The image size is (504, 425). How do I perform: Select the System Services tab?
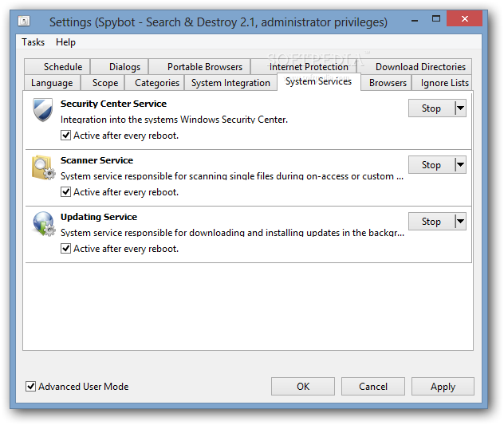coord(318,81)
